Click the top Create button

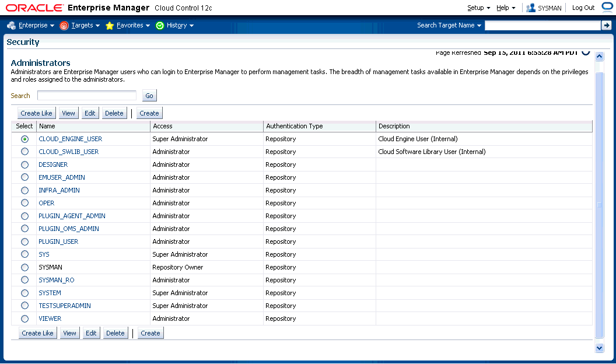[x=149, y=113]
